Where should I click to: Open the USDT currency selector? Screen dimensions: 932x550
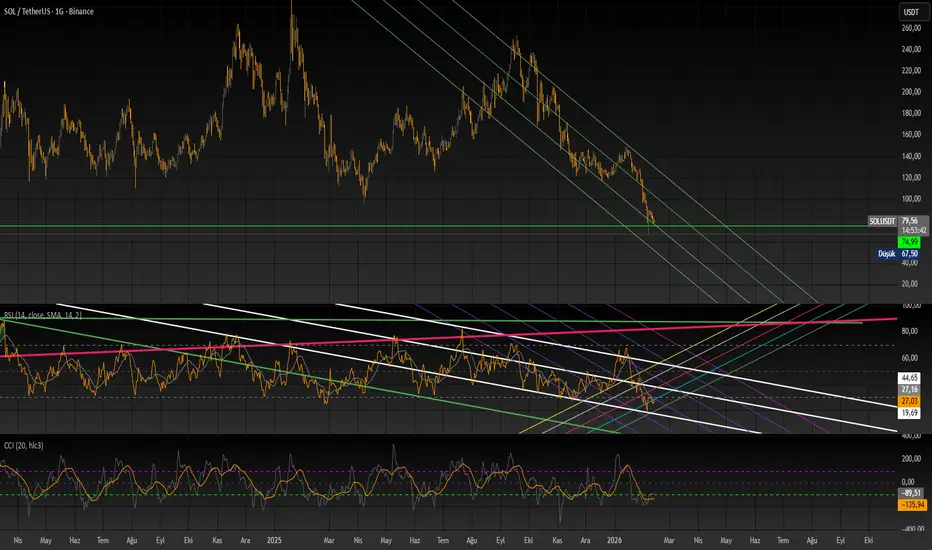[910, 11]
